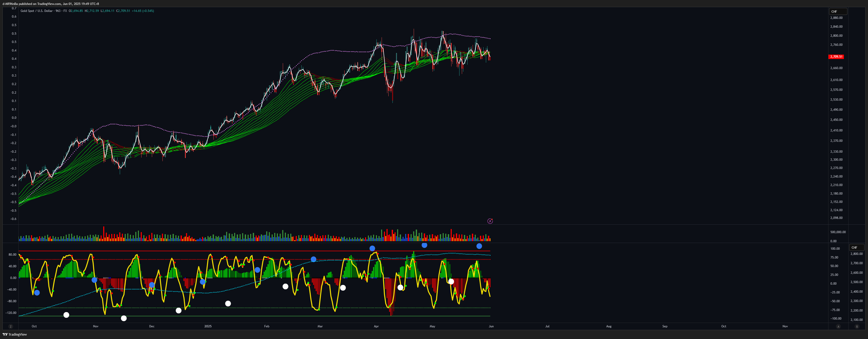Click the May label on the time axis
This screenshot has height=339, width=868.
(x=432, y=326)
